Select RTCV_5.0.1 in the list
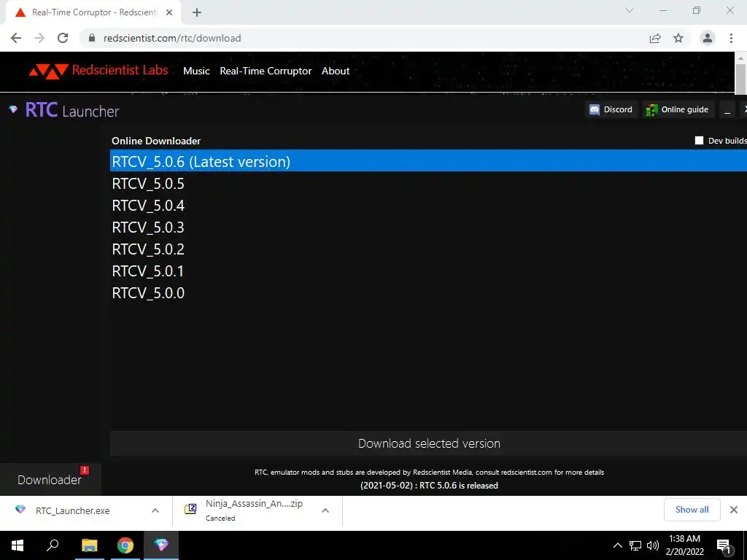The height and width of the screenshot is (560, 747). pyautogui.click(x=428, y=271)
